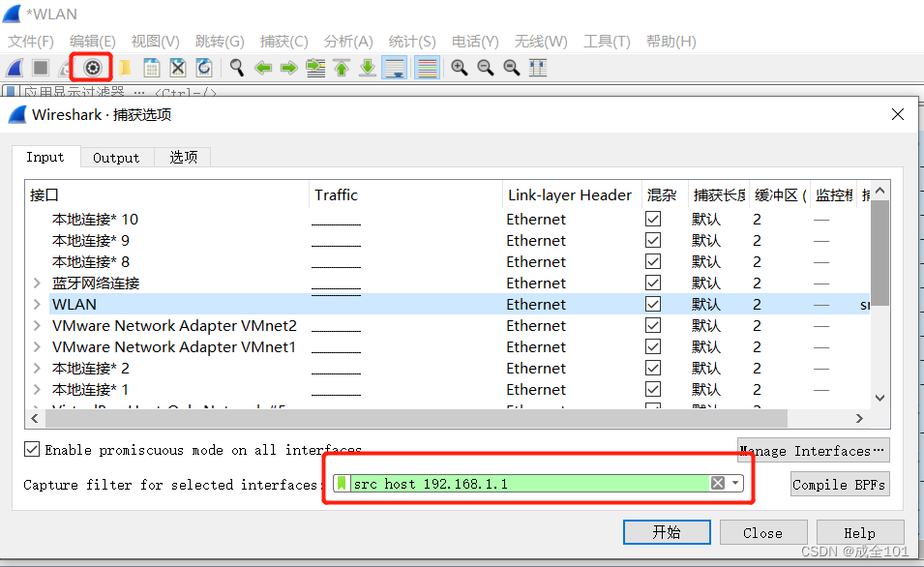Toggle promiscuous for VMware VMnet2
Screen dimensions: 924x567
pyautogui.click(x=653, y=325)
